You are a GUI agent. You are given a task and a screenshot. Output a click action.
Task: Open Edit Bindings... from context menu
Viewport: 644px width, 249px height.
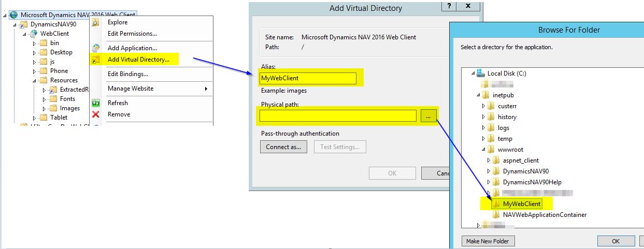(127, 74)
